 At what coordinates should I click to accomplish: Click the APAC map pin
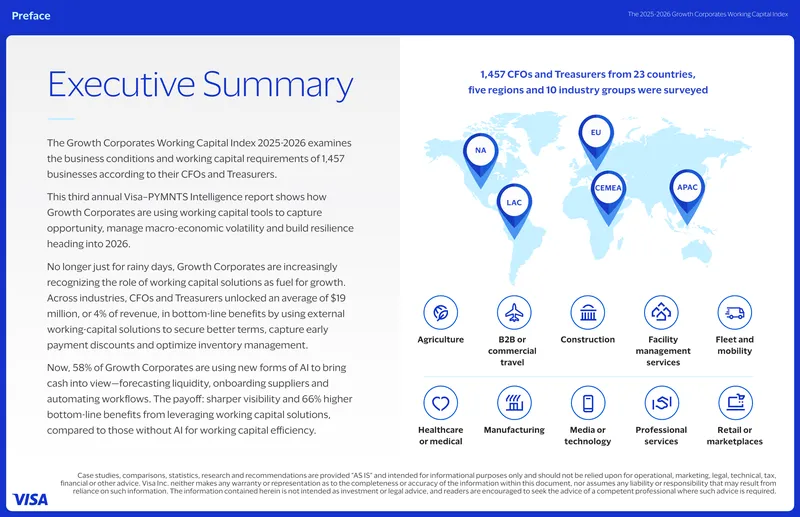[687, 196]
